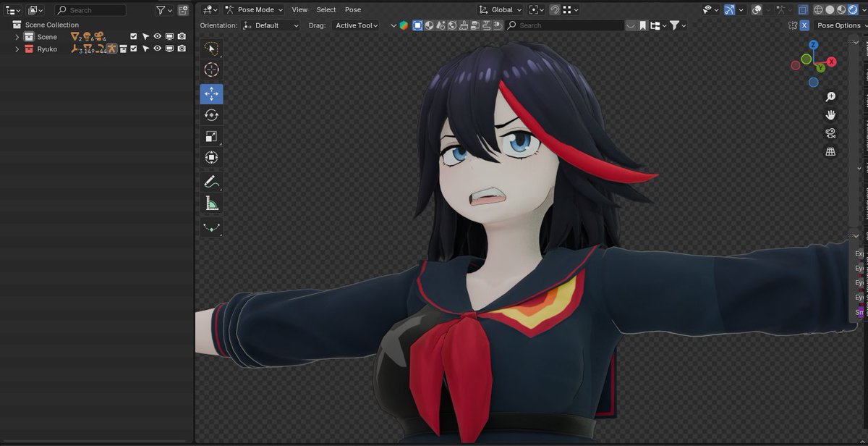This screenshot has height=446, width=868.
Task: Click the zoom magnifier viewport icon
Action: point(830,97)
